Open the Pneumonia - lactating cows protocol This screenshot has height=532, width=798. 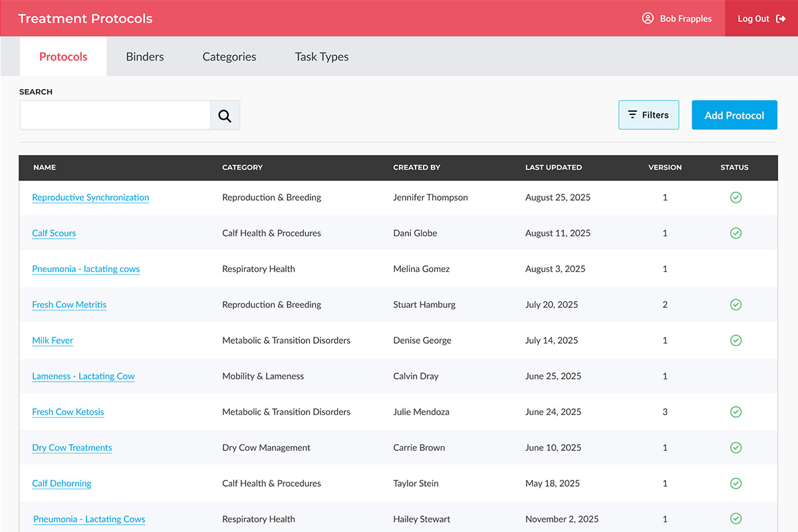coord(86,269)
